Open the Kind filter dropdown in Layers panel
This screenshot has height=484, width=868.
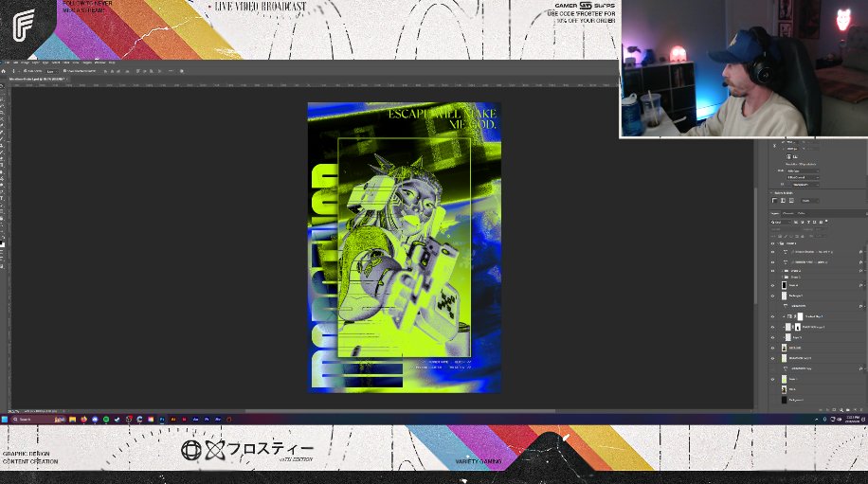[x=781, y=223]
